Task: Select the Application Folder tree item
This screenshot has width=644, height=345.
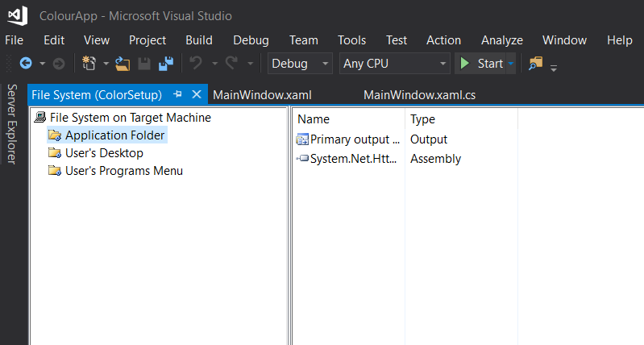Action: tap(115, 135)
